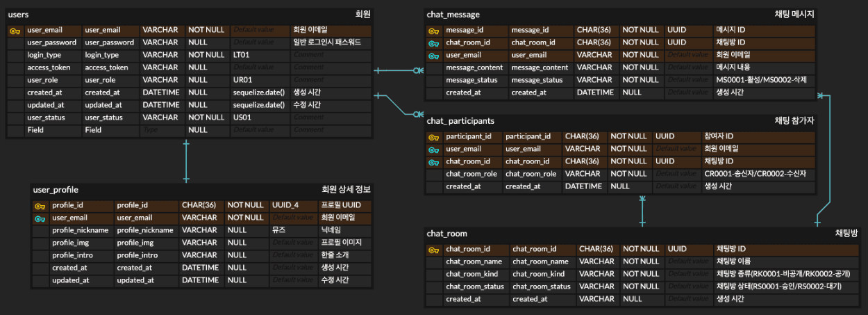Click the DATETIME type in user_profile updated_at row

[x=199, y=280]
